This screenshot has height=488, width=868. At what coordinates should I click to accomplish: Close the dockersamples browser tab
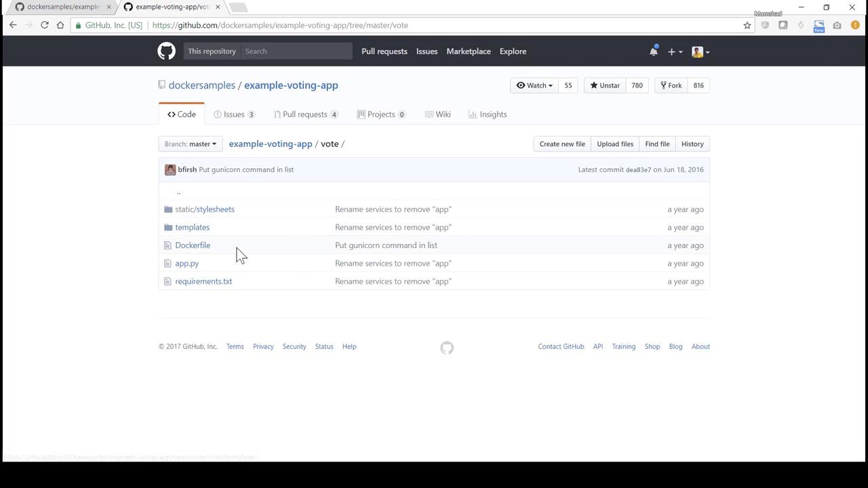coord(108,7)
